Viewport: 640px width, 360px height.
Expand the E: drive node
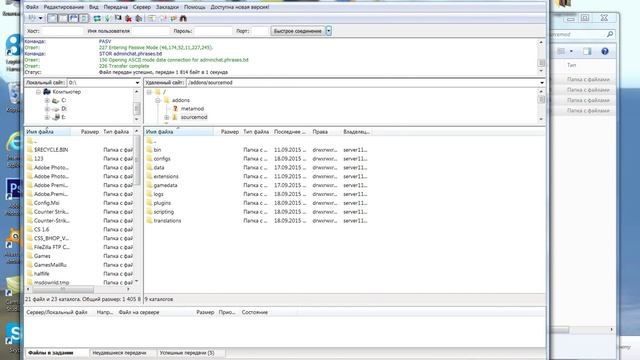[x=47, y=117]
